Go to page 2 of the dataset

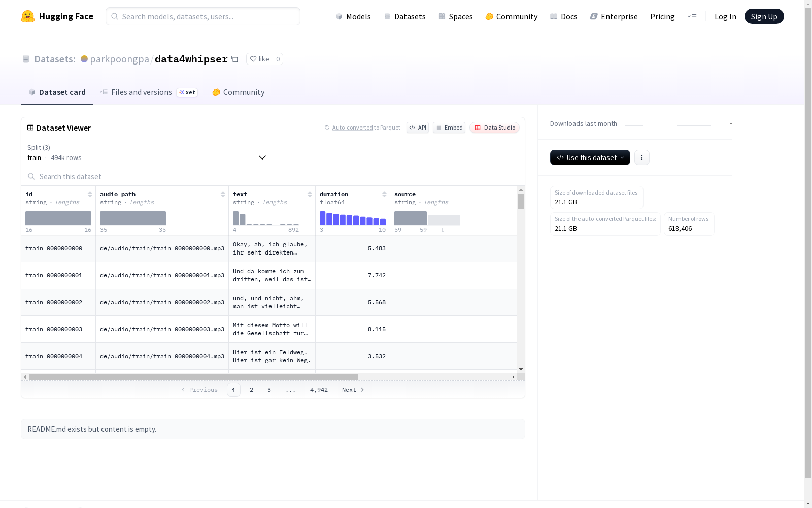(251, 390)
